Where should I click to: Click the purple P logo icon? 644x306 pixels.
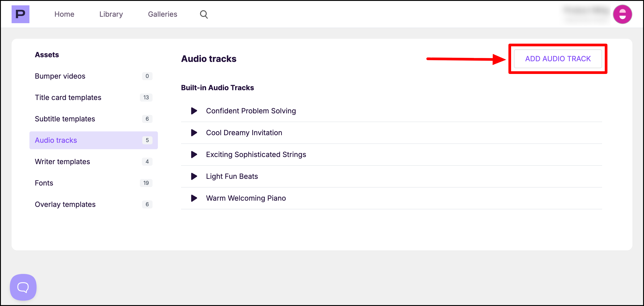20,14
